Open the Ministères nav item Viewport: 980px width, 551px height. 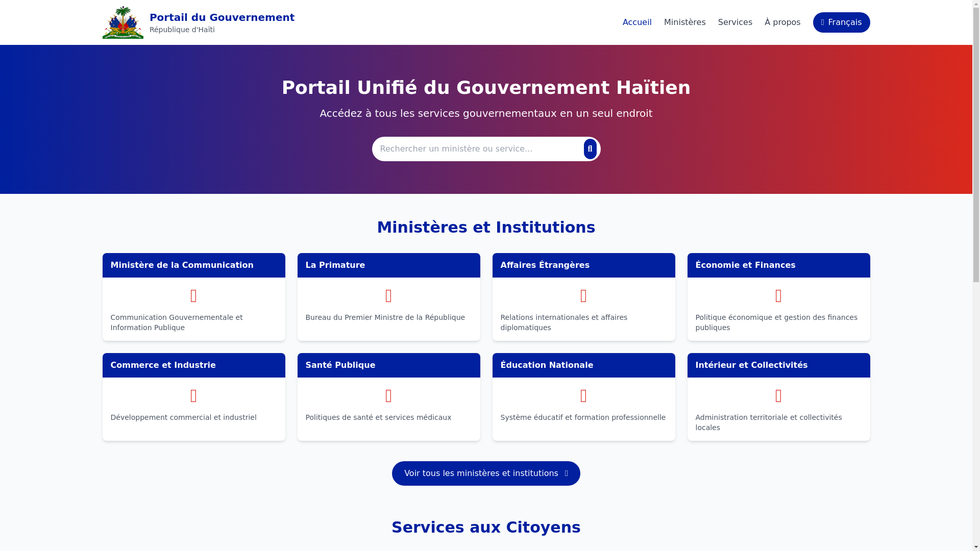(684, 22)
